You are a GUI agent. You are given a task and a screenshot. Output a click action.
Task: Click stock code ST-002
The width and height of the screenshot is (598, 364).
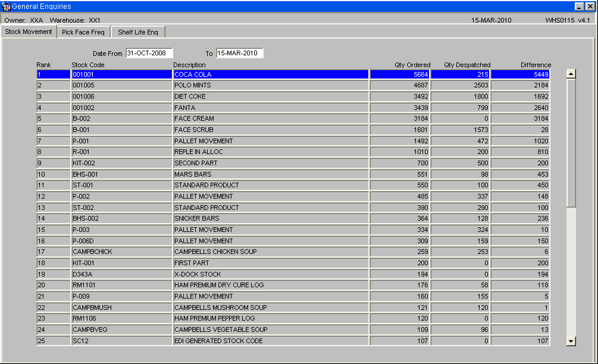(121, 208)
